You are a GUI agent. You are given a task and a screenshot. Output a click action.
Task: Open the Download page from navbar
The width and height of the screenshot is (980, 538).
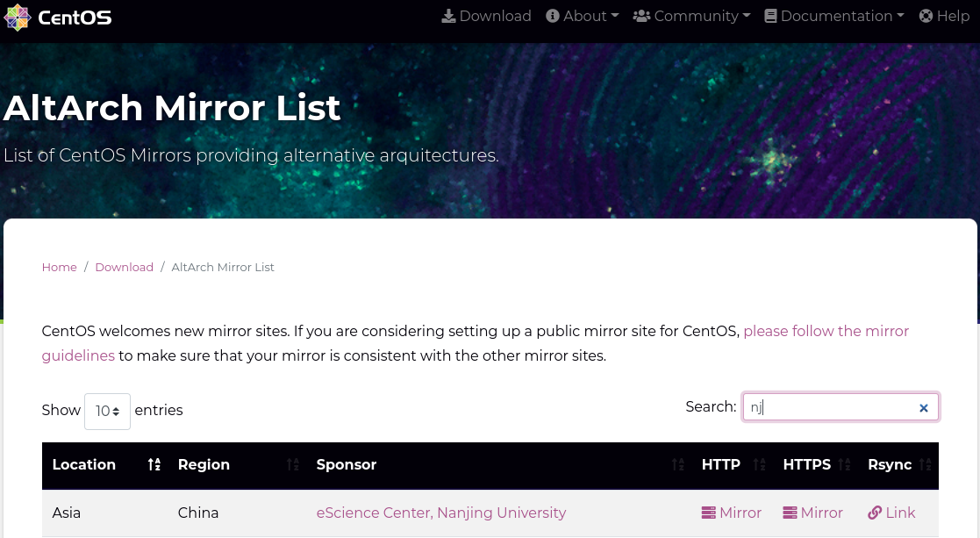(x=486, y=17)
